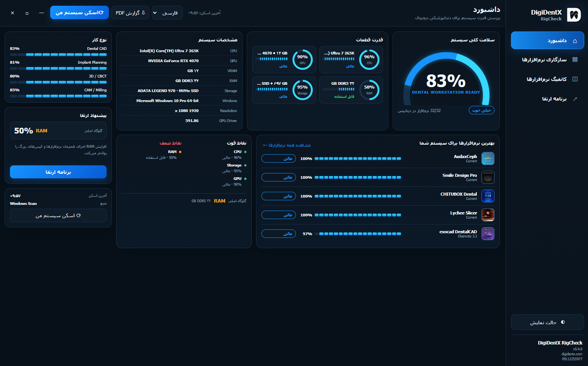Screen dimensions: 588x366
Task: Select the CPU 96% circular gauge
Action: click(369, 59)
